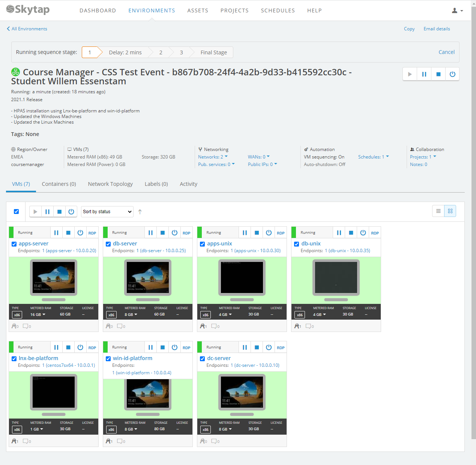Deselect the apps-server checkbox
This screenshot has height=465, width=476.
point(14,244)
